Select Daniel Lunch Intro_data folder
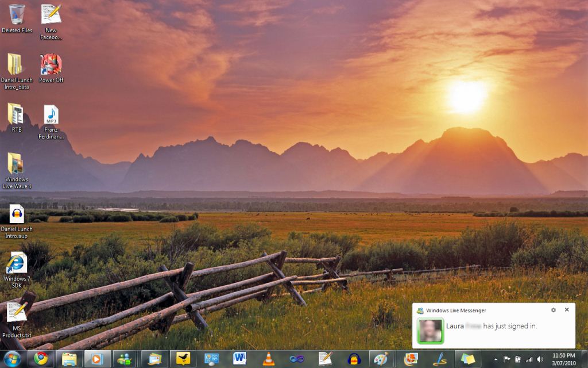588x368 pixels. click(17, 71)
